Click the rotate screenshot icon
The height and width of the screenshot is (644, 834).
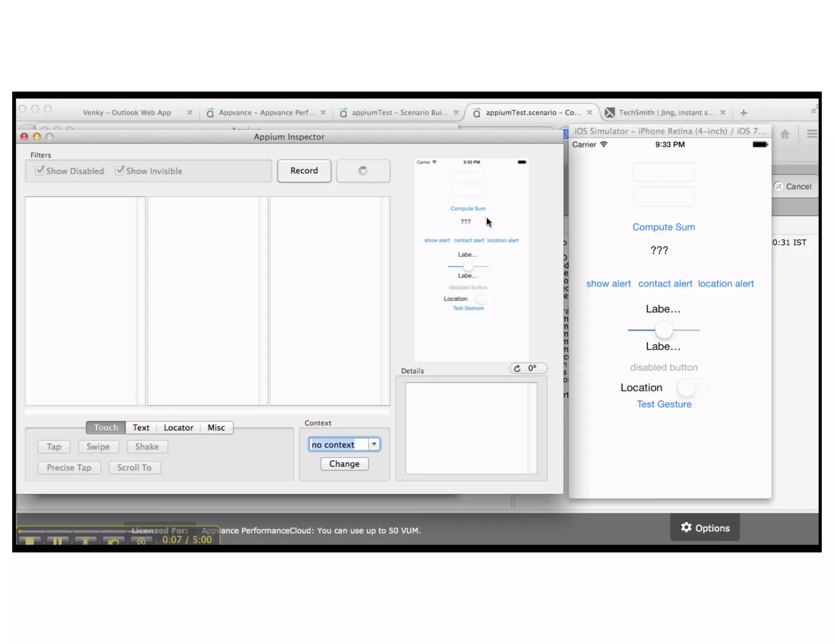517,368
